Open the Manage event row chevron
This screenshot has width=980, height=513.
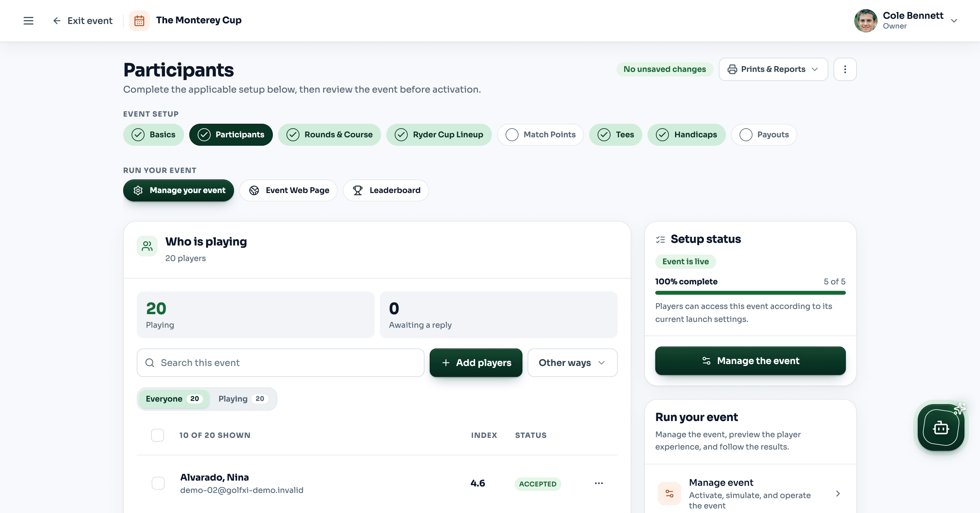click(838, 494)
